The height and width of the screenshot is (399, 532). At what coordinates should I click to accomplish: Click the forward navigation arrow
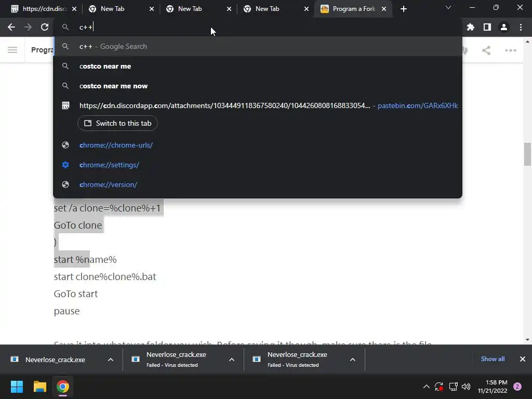tap(28, 27)
